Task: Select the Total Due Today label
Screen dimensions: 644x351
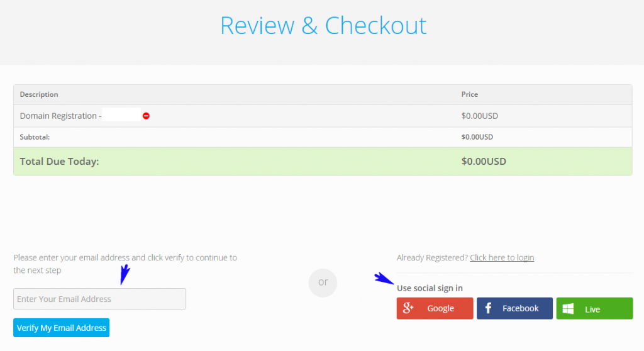Action: coord(59,161)
